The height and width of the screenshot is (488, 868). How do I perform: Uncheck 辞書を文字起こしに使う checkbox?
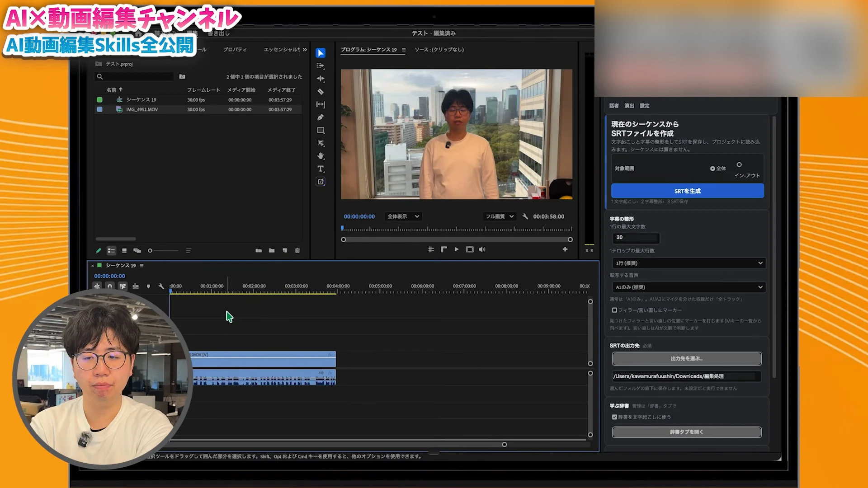[x=614, y=417]
